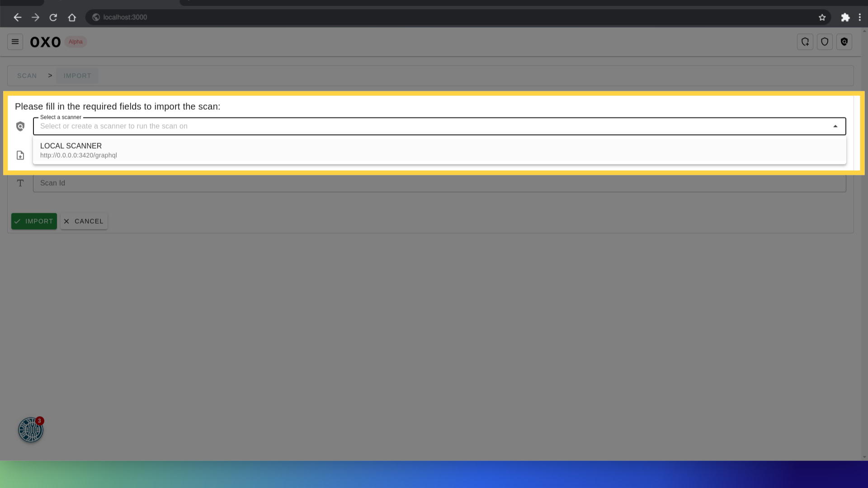The image size is (868, 488).
Task: Click the IMPORT breadcrumb tab
Action: (x=77, y=75)
